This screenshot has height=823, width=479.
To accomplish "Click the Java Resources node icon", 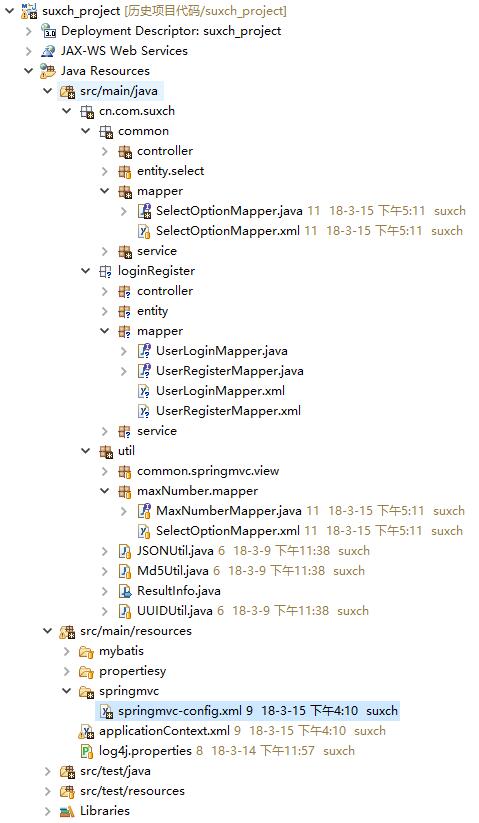I will coord(48,71).
